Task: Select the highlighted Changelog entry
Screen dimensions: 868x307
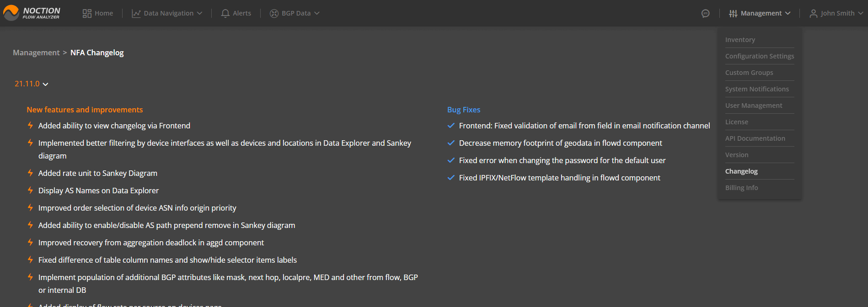Action: coord(741,171)
